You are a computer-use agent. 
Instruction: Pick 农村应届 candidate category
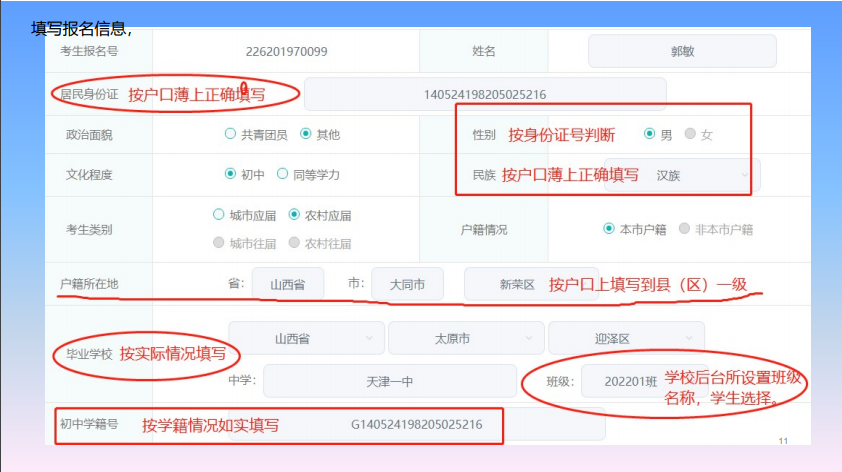pyautogui.click(x=294, y=215)
